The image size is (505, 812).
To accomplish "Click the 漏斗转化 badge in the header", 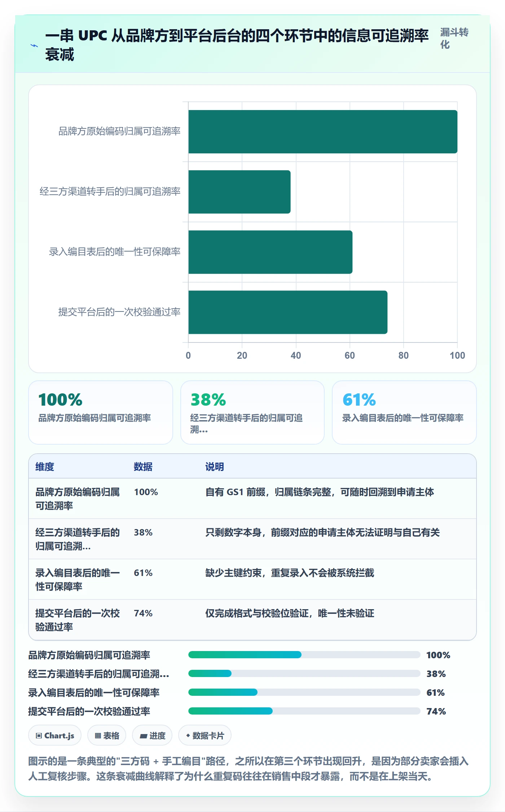I will point(454,39).
